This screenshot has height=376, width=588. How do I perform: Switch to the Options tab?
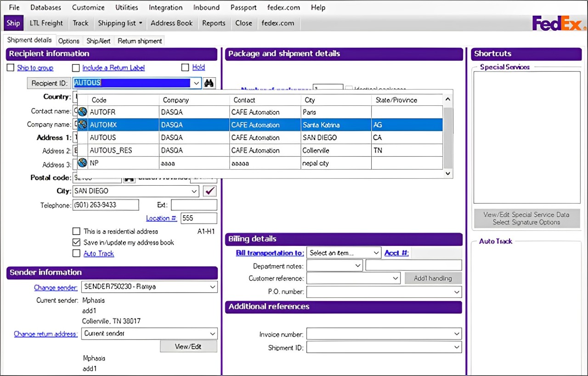point(69,41)
